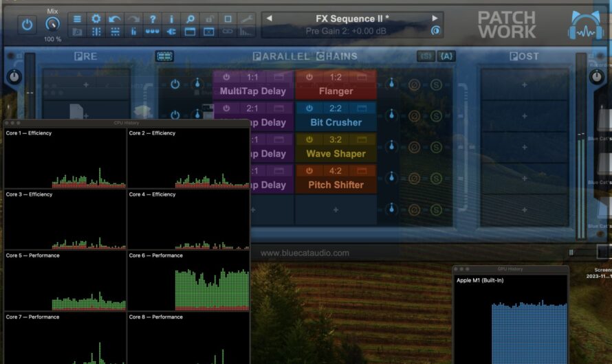
Task: Click the vertical dotted columns layout icon
Action: 96,32
